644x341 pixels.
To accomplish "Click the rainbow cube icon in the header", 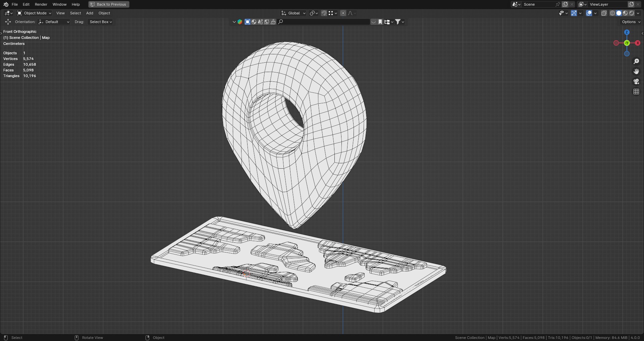I will (x=240, y=22).
